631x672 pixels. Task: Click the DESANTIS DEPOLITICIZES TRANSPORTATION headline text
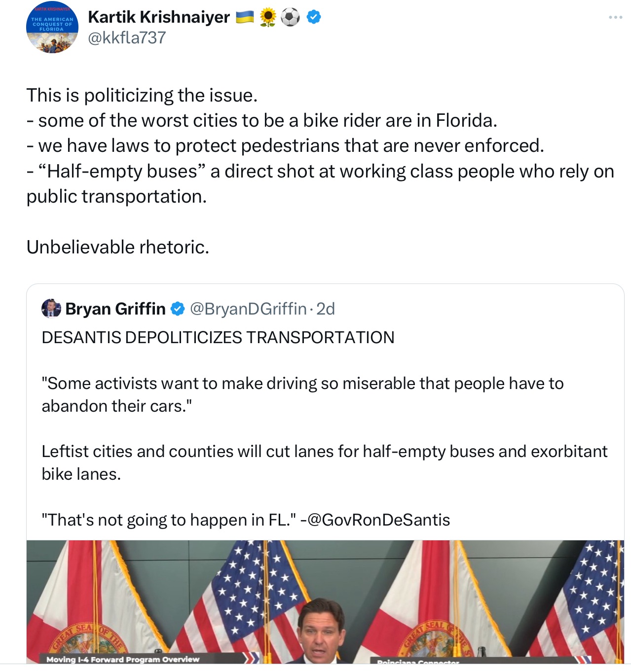(218, 338)
